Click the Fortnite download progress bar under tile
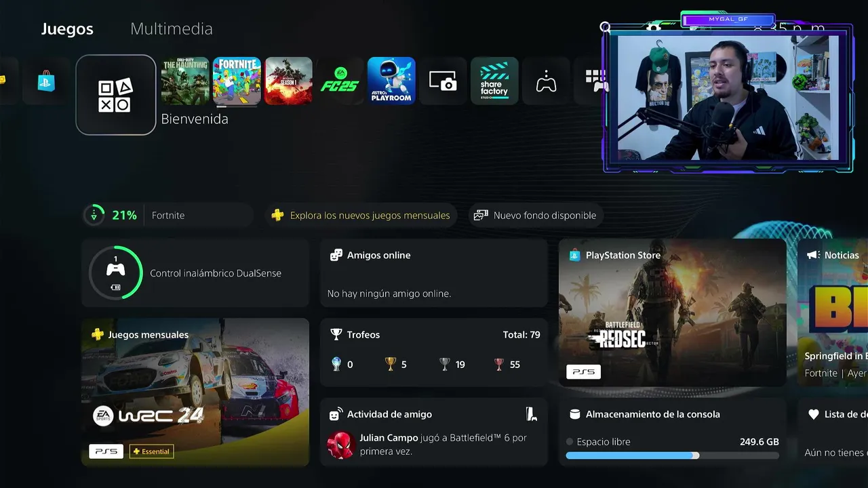Viewport: 868px width, 488px height. point(237,106)
